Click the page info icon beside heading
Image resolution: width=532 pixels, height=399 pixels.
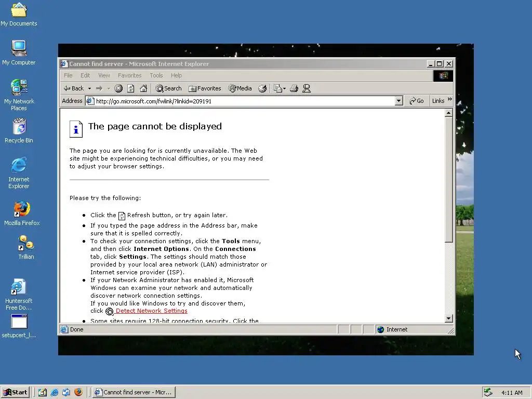(76, 129)
